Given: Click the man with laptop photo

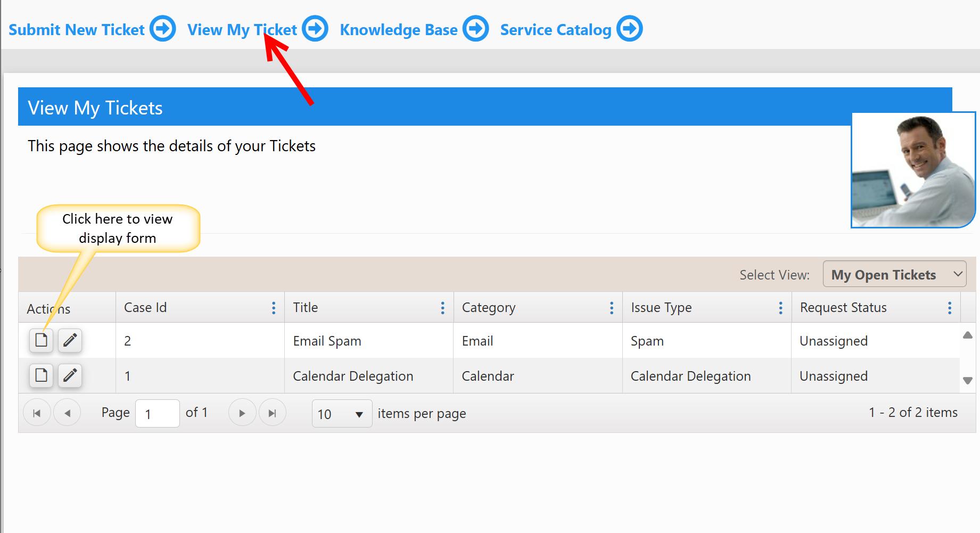Looking at the screenshot, I should (x=913, y=170).
